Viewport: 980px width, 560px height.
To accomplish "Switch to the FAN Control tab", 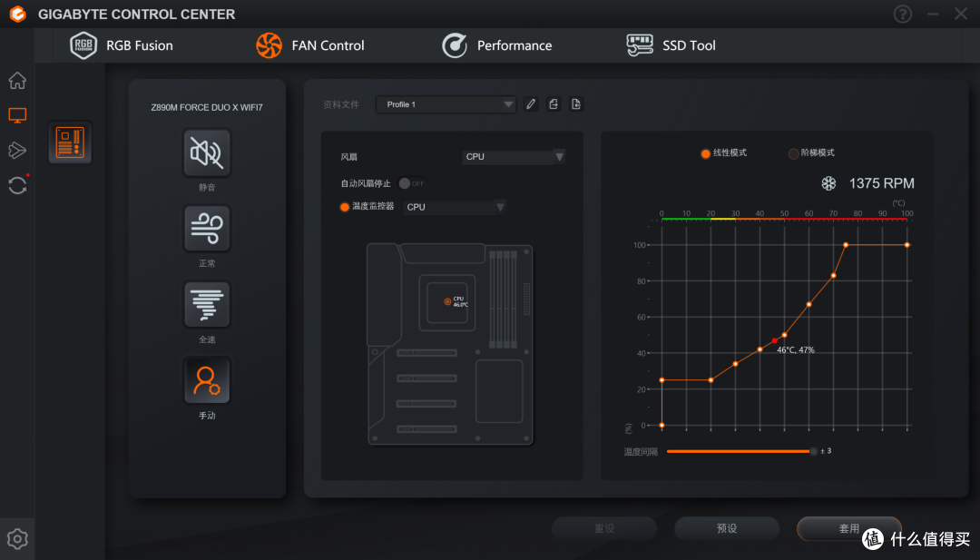I will coord(310,45).
